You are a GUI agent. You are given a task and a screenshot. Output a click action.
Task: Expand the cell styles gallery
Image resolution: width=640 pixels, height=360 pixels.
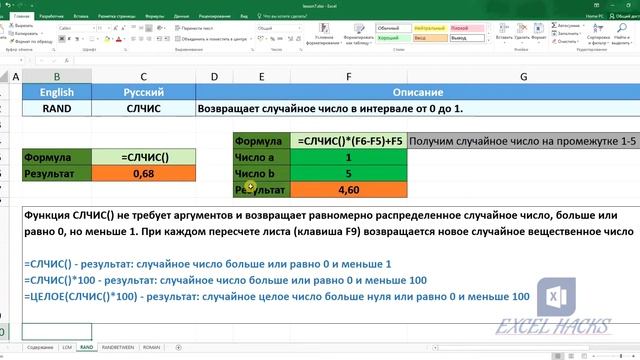coord(489,41)
